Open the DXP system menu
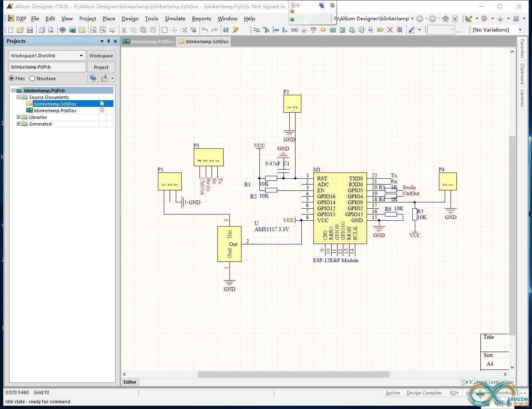Viewport: 532px width, 409px height. (17, 19)
